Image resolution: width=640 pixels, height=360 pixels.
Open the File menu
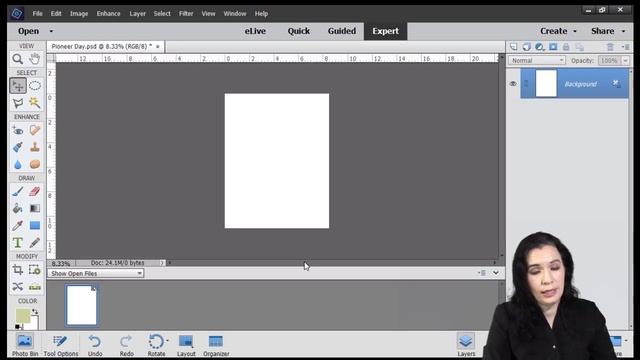(38, 13)
